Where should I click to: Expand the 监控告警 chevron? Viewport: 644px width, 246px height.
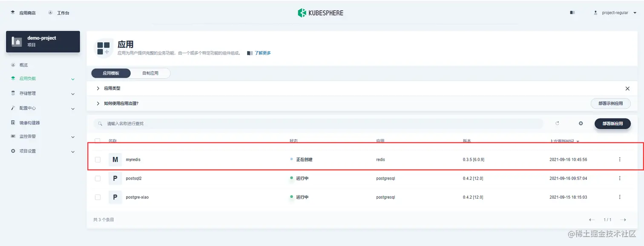click(73, 137)
